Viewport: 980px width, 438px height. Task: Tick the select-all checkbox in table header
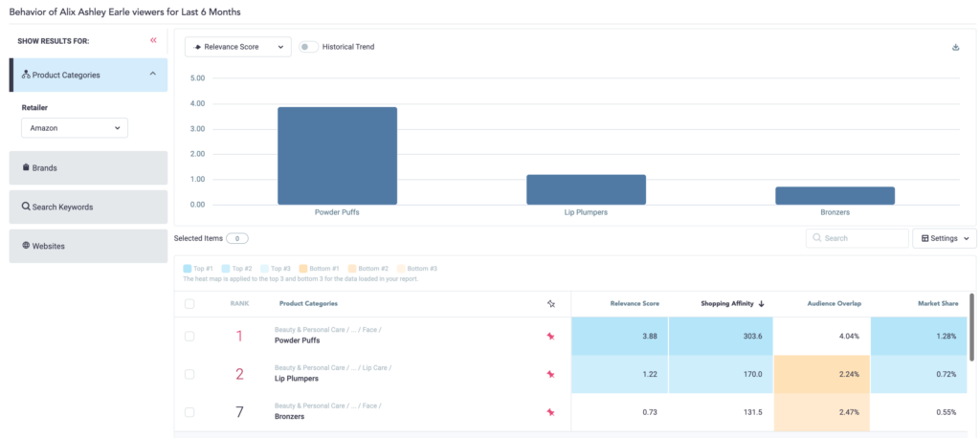coord(189,304)
